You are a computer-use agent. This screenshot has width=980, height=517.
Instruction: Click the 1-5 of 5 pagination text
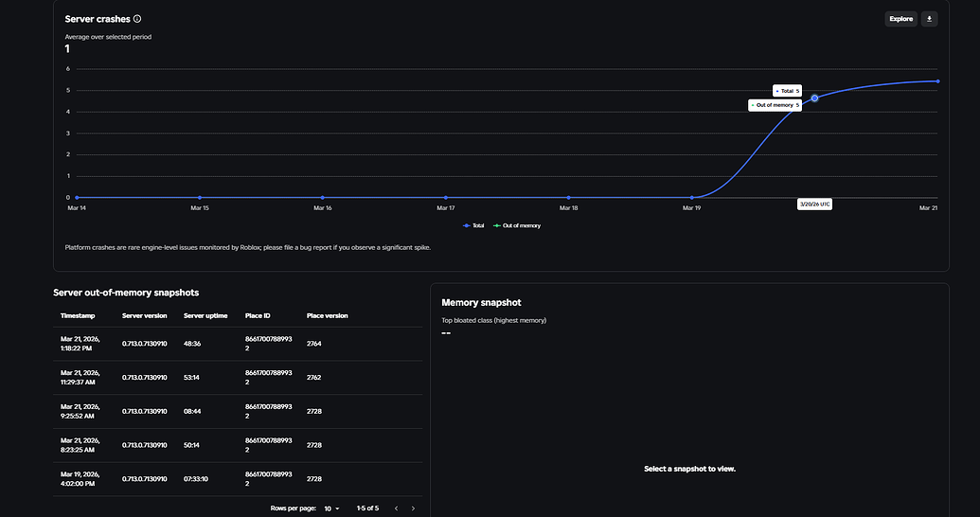(x=367, y=508)
